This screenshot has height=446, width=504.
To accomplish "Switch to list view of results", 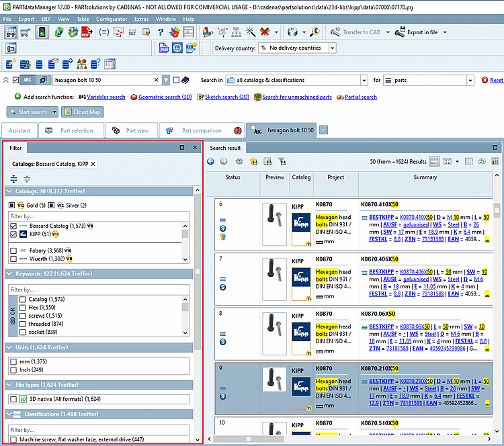I will coord(434,161).
